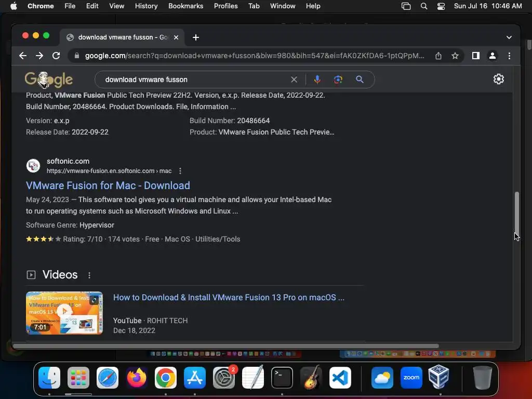The image size is (532, 399).
Task: Open the tab search chevron in Chrome
Action: click(509, 37)
